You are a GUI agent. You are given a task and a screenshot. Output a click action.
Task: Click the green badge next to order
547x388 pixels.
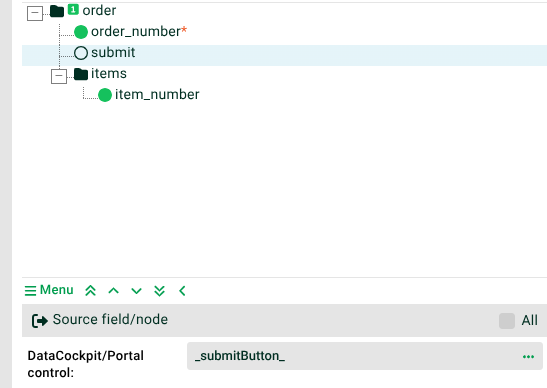[73, 9]
